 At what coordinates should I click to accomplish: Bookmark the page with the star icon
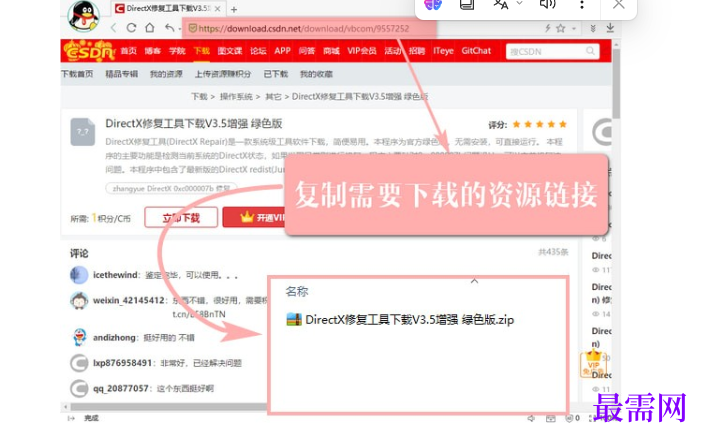(560, 28)
